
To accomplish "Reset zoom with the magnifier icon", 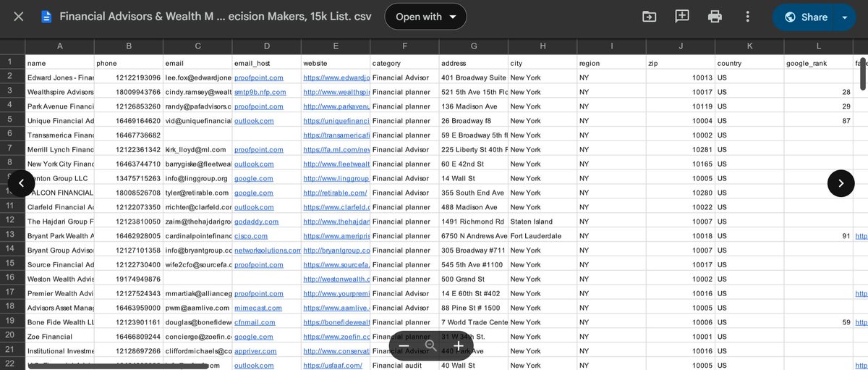I will pos(431,346).
